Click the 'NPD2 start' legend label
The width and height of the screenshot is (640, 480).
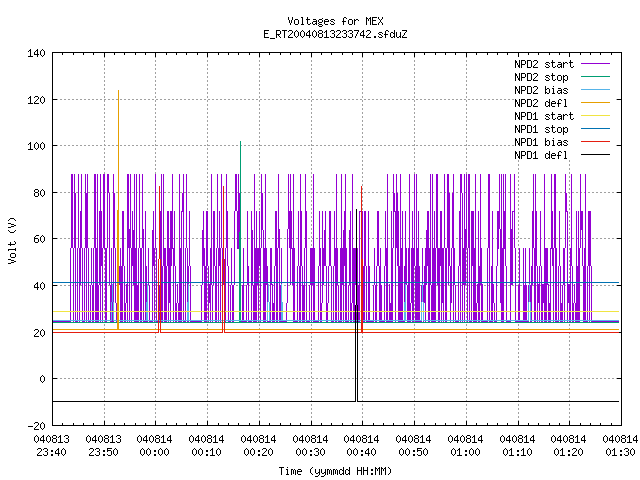pyautogui.click(x=544, y=64)
